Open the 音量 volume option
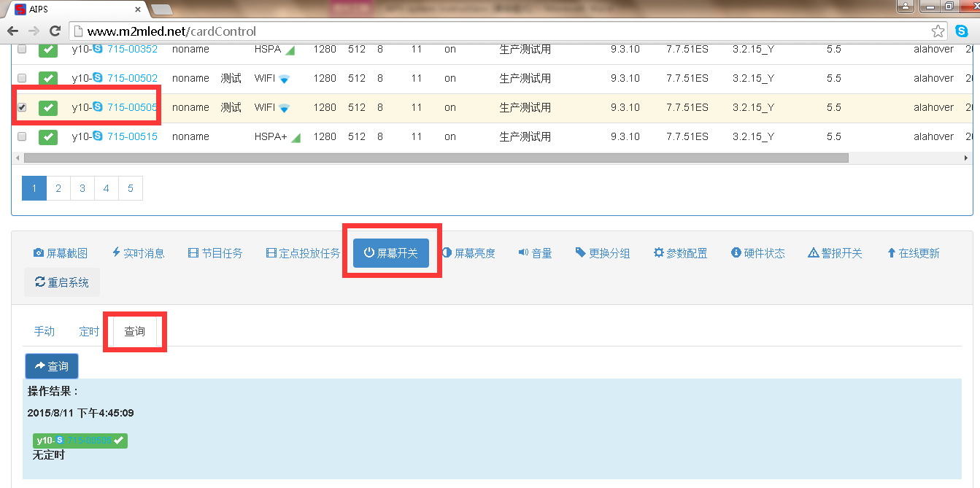980x488 pixels. (x=535, y=253)
